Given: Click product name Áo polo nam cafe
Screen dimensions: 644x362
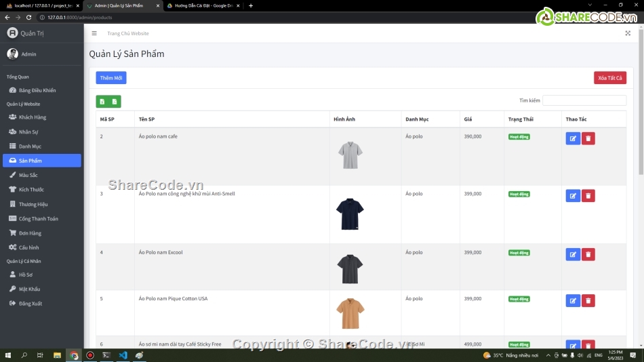Looking at the screenshot, I should 158,136.
